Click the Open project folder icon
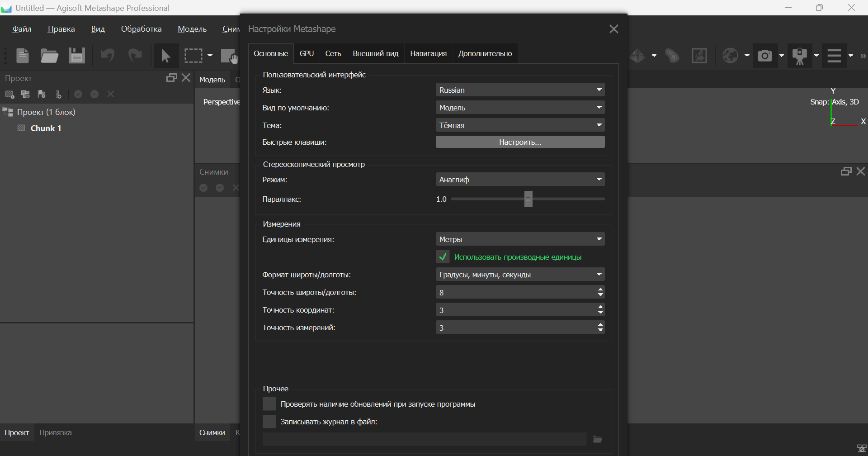Viewport: 868px width, 456px height. point(49,56)
